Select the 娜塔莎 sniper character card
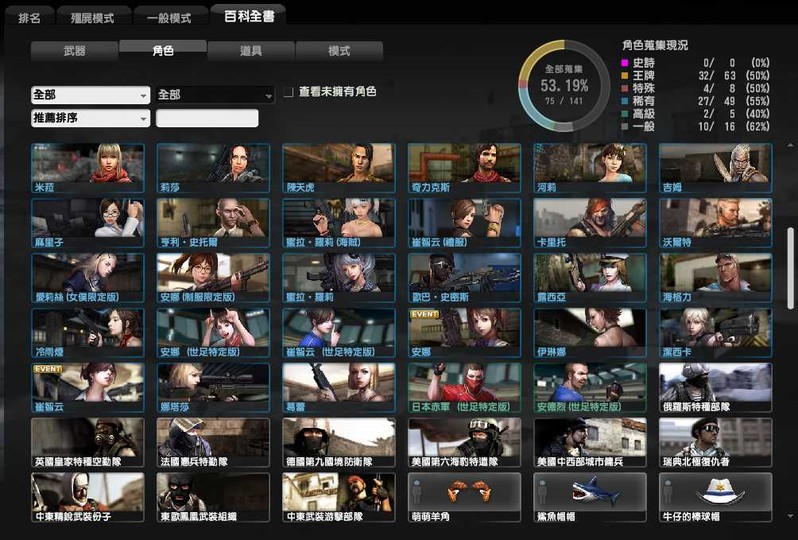Image resolution: width=798 pixels, height=540 pixels. point(213,388)
